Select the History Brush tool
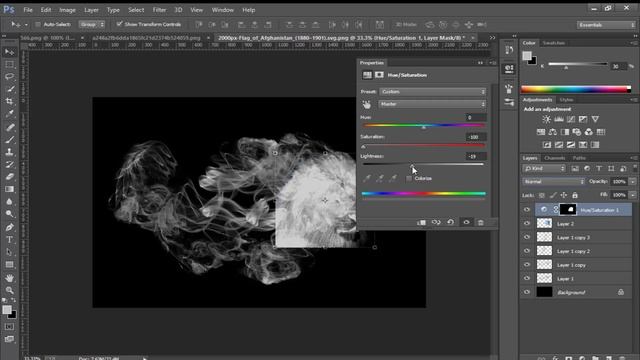The height and width of the screenshot is (360, 640). tap(9, 164)
